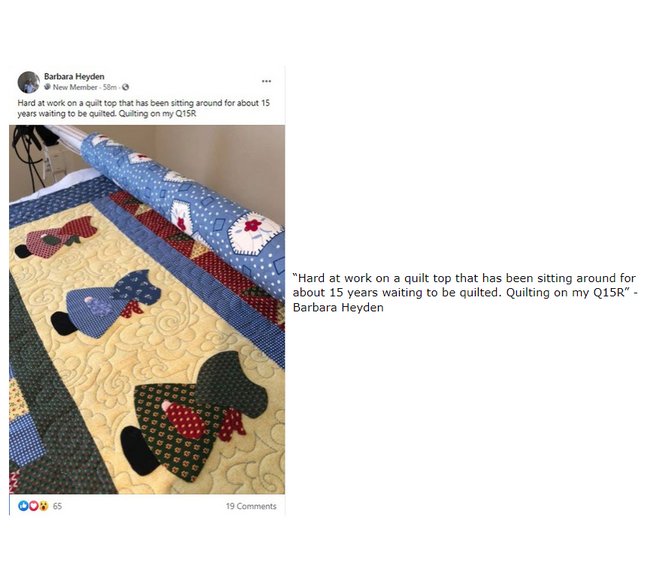Viewport: 650px width, 577px height.
Task: Click the New Member badge icon
Action: [x=48, y=87]
